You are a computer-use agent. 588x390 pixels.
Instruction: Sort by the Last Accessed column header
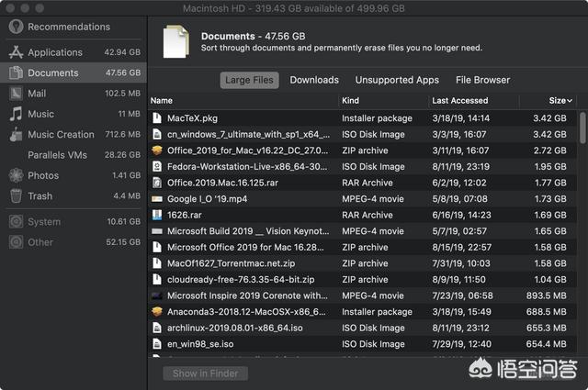click(460, 100)
